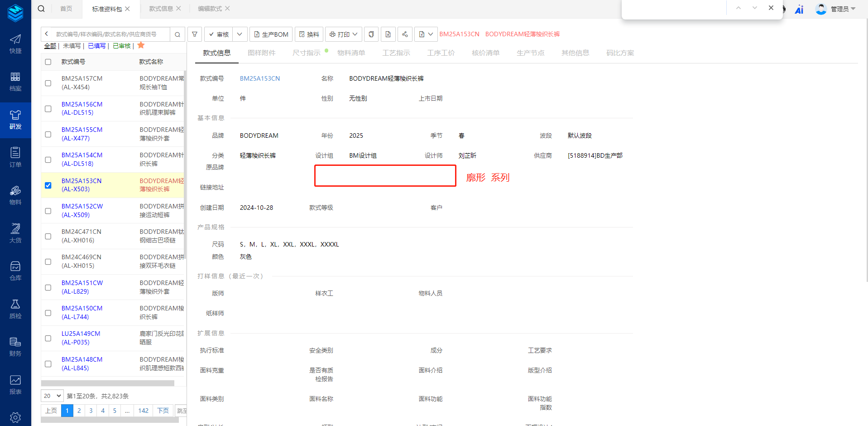Click the orange star favorites filter
The image size is (868, 426).
[x=141, y=45]
